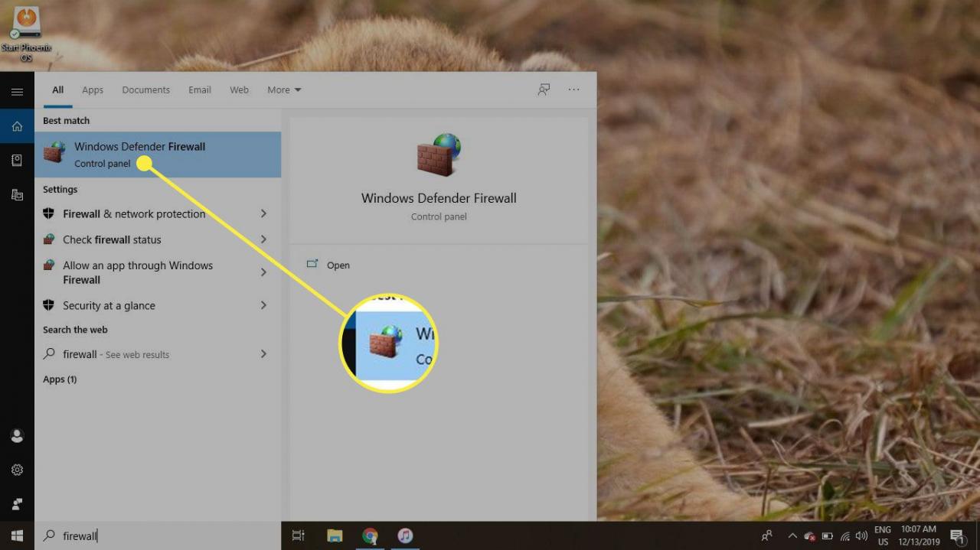Click the devices icon below Notebook
Viewport: 980px width, 550px height.
click(x=17, y=194)
